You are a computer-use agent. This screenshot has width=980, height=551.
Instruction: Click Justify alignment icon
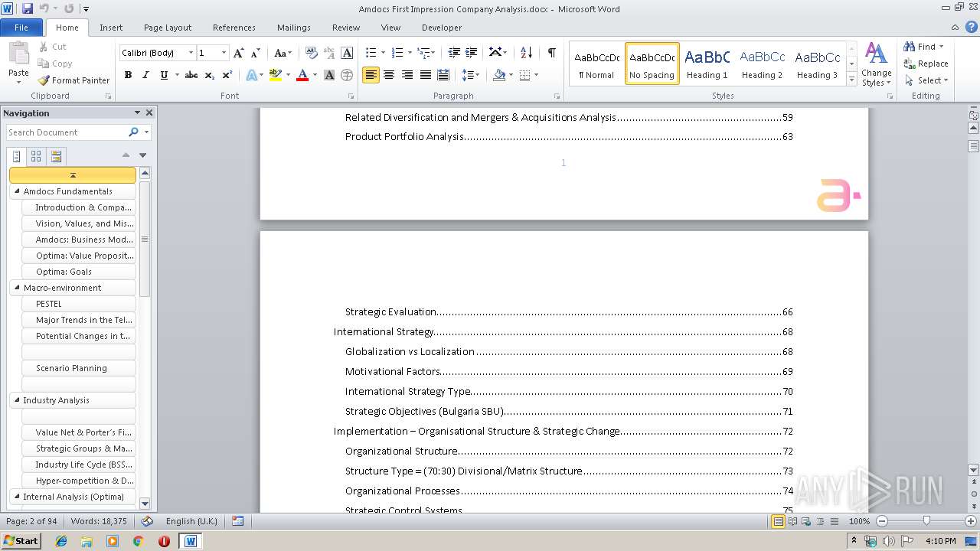[x=425, y=75]
